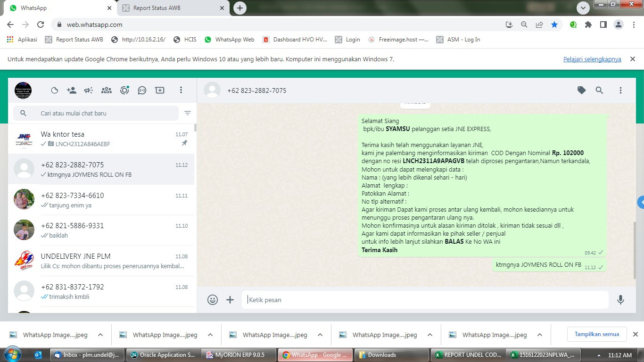Open the Freeimage.host bookmark
This screenshot has width=644, height=362.
click(x=398, y=40)
